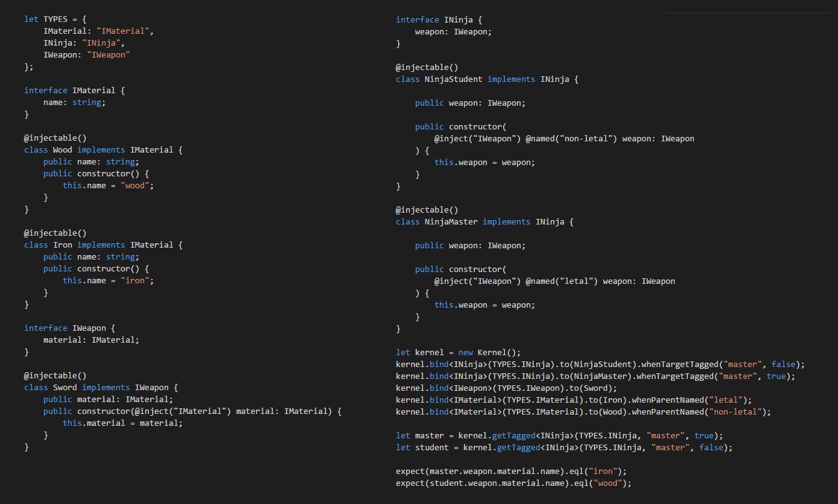Click "class NinjaStudent implements INinja" line
The width and height of the screenshot is (838, 504).
[x=488, y=79]
